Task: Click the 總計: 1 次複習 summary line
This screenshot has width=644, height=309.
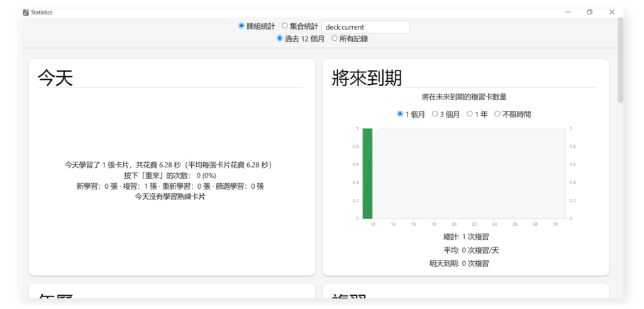Action: [465, 237]
